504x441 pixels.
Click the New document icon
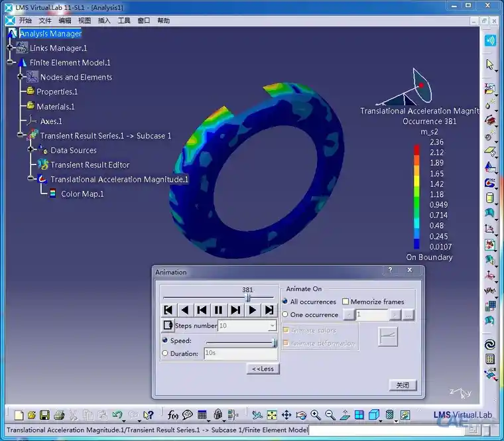19,415
